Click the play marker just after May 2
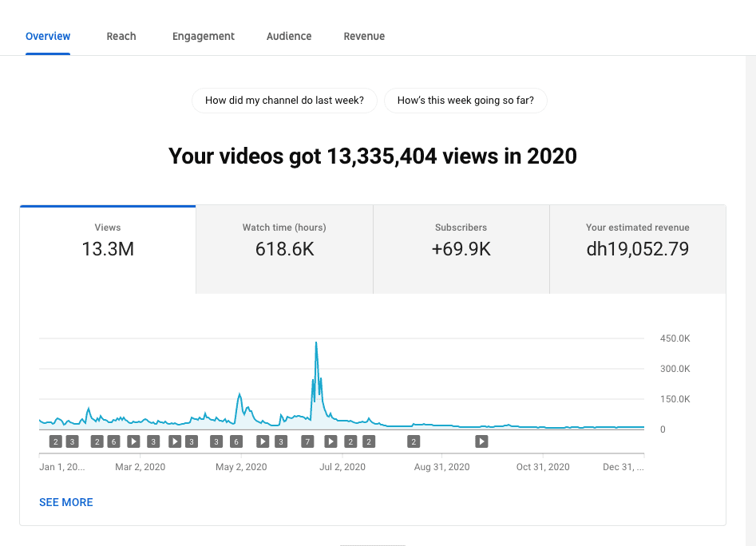This screenshot has width=756, height=546. pyautogui.click(x=262, y=441)
